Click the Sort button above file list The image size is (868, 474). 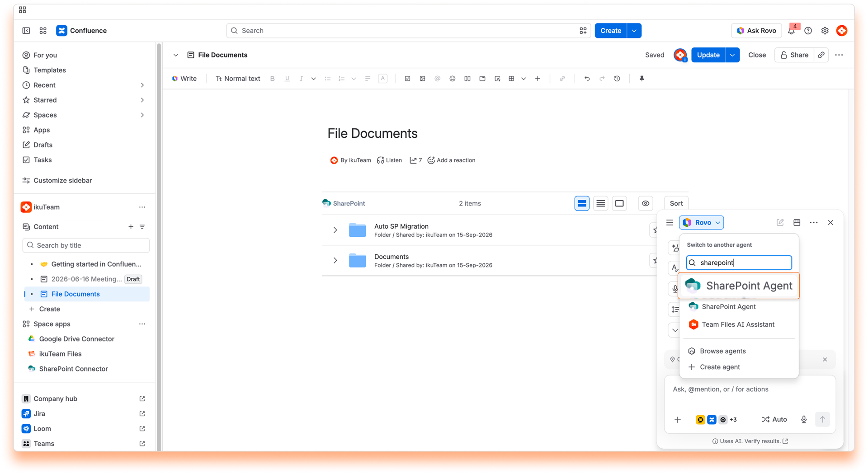(676, 203)
